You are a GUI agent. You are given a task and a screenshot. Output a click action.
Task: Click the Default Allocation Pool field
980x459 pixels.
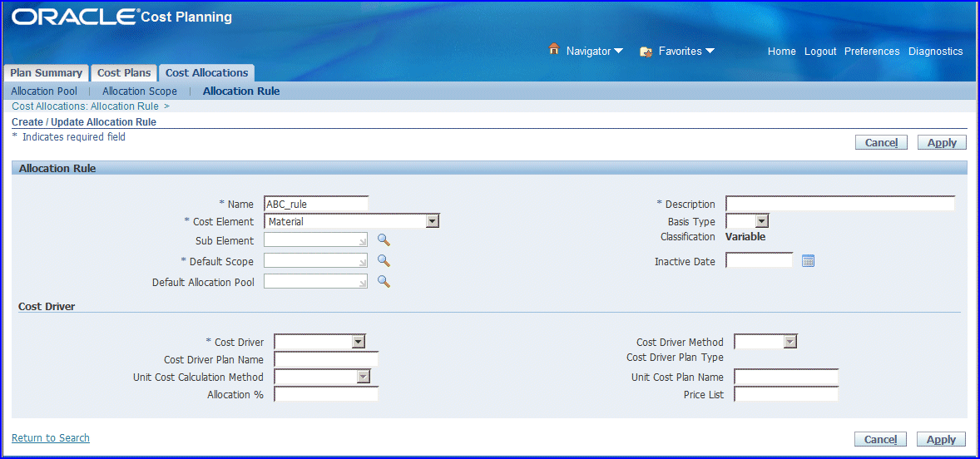316,282
